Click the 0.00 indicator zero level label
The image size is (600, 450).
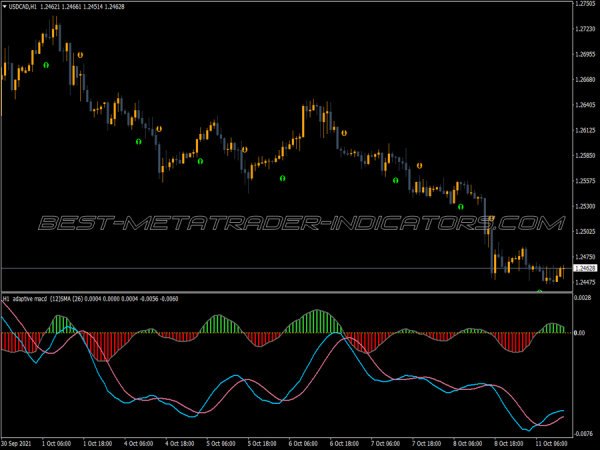click(x=580, y=333)
